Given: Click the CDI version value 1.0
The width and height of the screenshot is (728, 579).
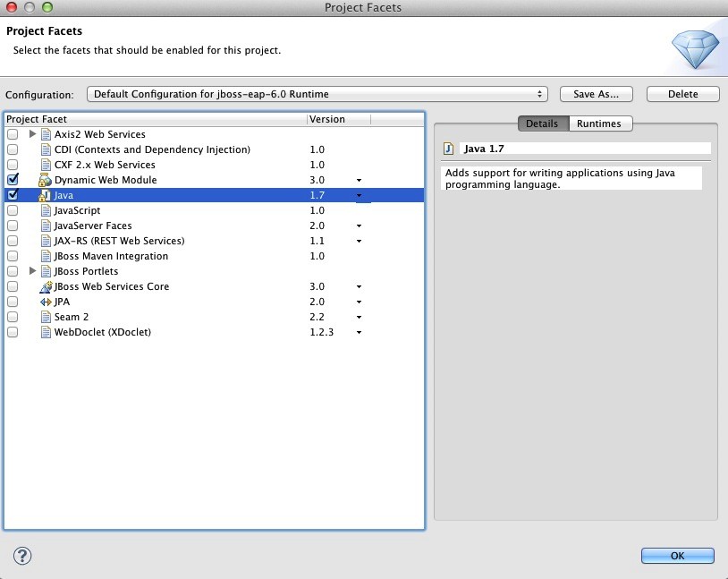Looking at the screenshot, I should (317, 149).
